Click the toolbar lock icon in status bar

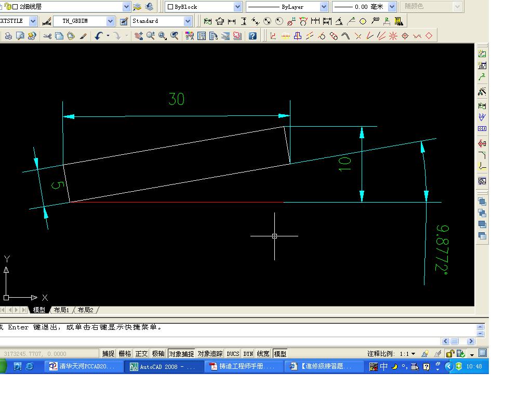[450, 353]
